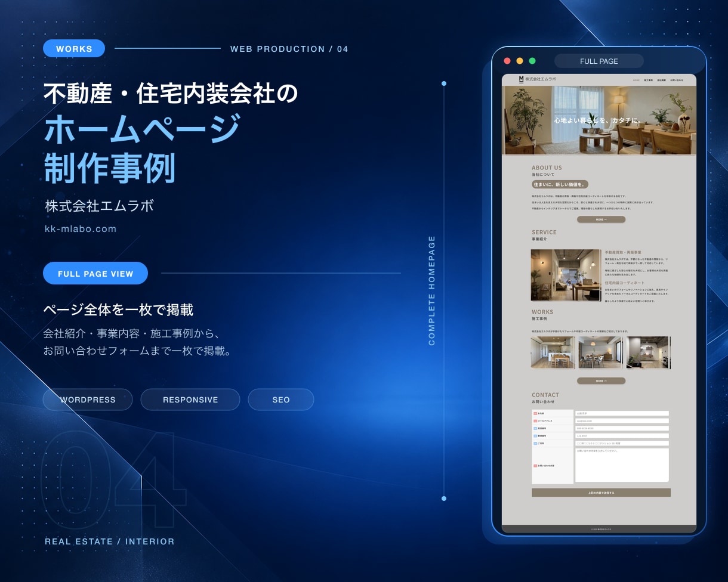Click the ABOUT US heading
728x582 pixels.
(x=547, y=168)
